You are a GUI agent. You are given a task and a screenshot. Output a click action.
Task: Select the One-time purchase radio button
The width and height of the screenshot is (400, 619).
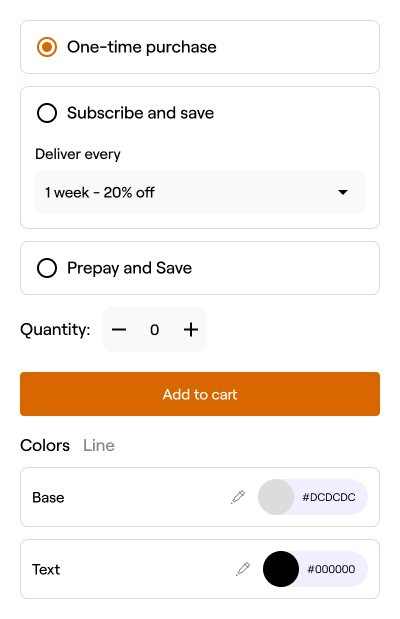47,47
